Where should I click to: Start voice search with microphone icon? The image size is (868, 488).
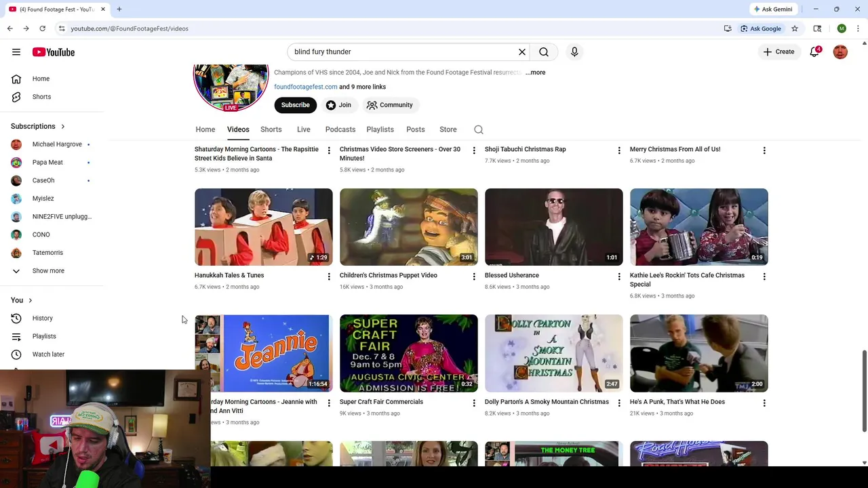[x=574, y=52]
